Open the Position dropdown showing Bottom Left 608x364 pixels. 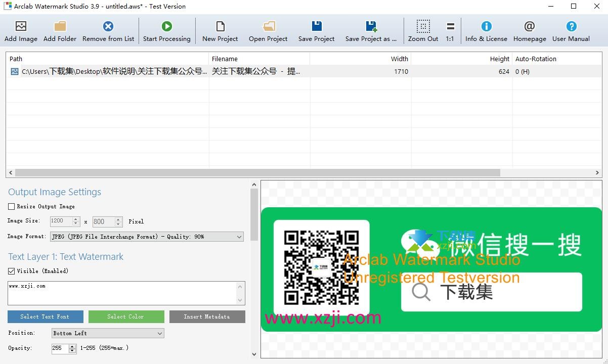[108, 333]
